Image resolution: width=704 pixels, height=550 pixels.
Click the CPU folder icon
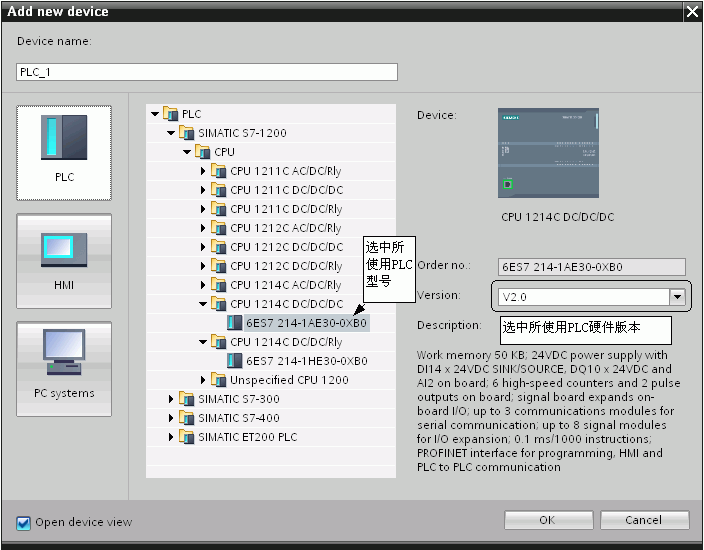point(202,152)
